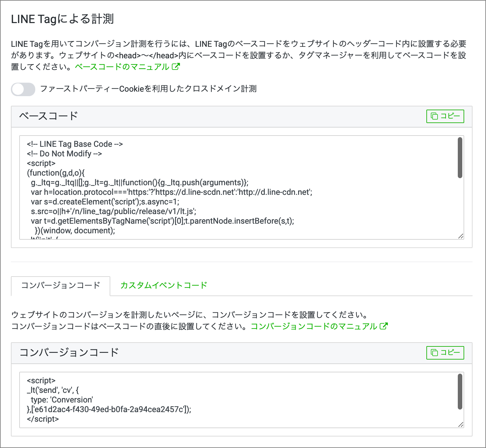Click the ベースコード panel header title

[48, 116]
